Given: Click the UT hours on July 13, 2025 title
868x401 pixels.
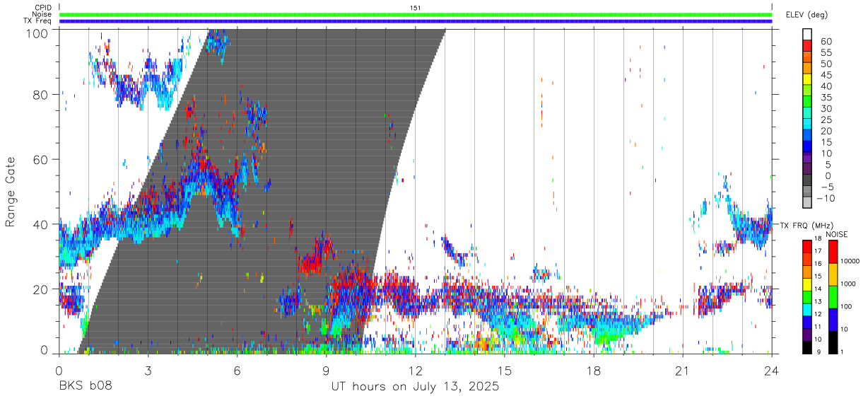Looking at the screenshot, I should click(416, 388).
